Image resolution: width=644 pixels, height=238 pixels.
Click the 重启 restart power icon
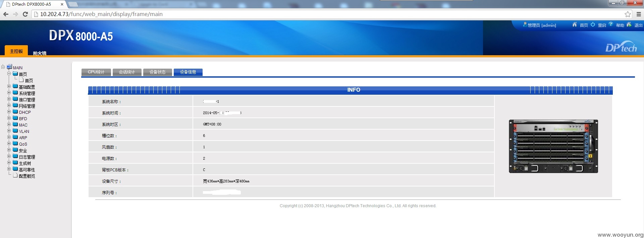coord(593,24)
